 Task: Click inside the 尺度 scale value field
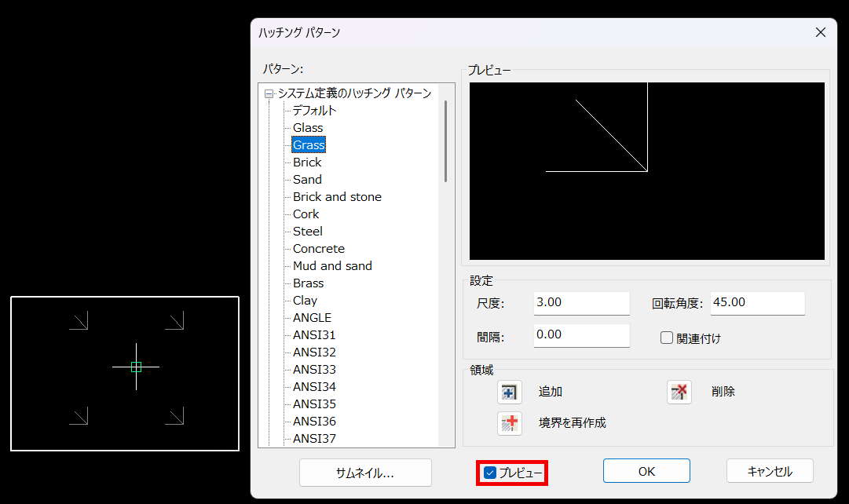pos(581,303)
